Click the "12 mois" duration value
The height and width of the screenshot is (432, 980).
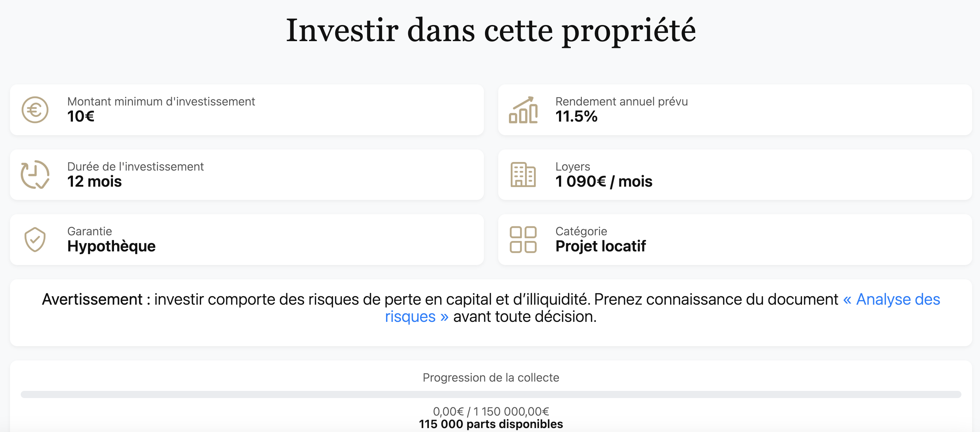(x=94, y=182)
